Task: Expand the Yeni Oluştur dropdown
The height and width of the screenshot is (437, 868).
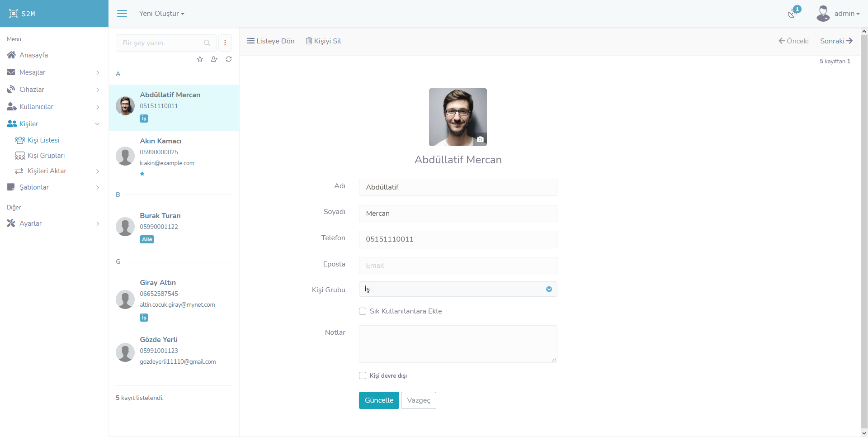Action: tap(161, 14)
